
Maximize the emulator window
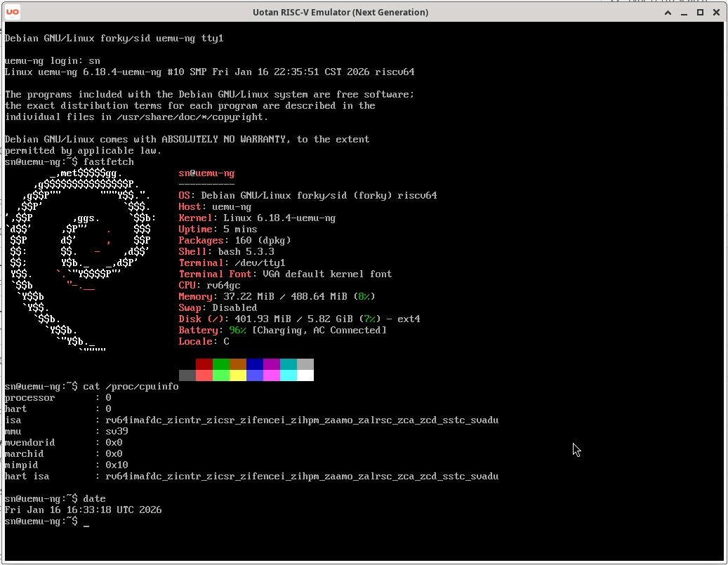point(700,13)
